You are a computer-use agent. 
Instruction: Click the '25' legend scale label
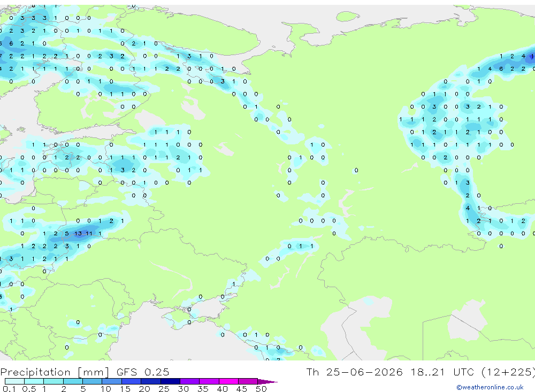point(164,389)
